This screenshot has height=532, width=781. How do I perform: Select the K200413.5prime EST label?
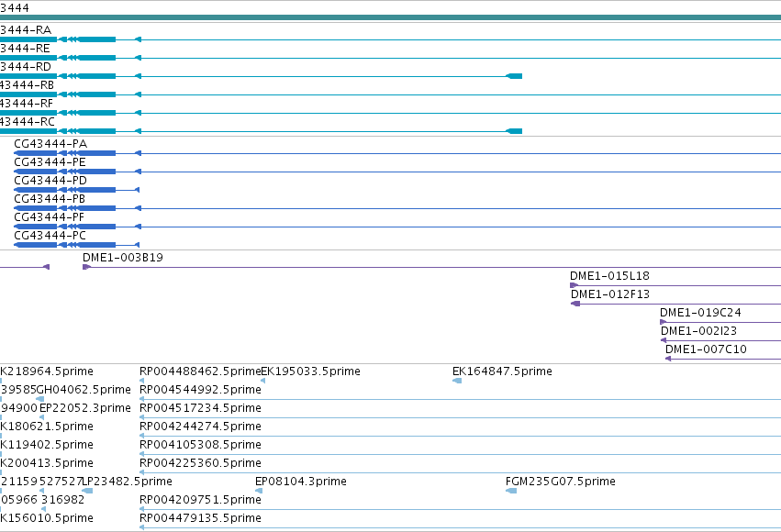[x=47, y=464]
